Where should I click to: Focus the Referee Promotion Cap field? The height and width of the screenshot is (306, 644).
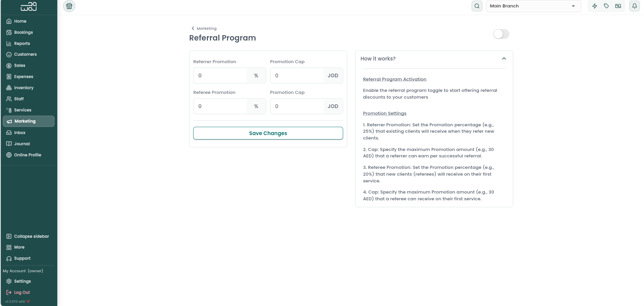pos(297,106)
